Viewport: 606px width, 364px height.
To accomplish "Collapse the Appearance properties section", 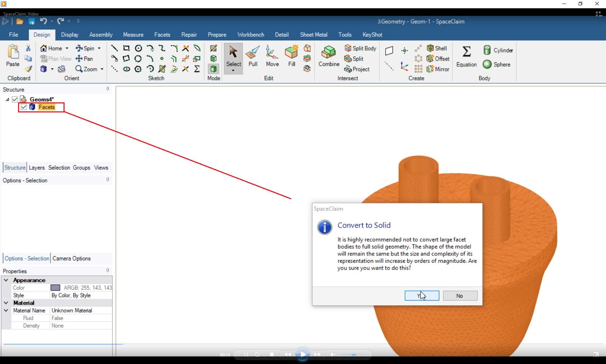I will coord(6,280).
